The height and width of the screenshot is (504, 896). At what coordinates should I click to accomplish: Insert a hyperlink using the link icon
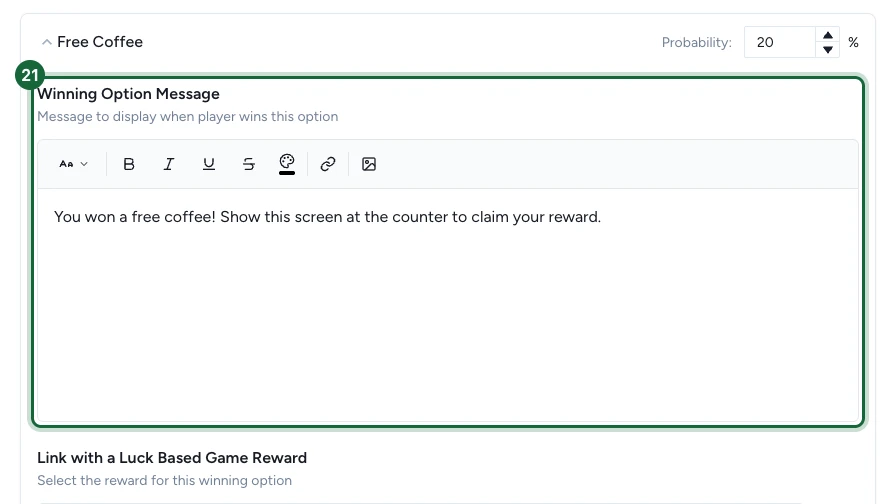coord(328,165)
